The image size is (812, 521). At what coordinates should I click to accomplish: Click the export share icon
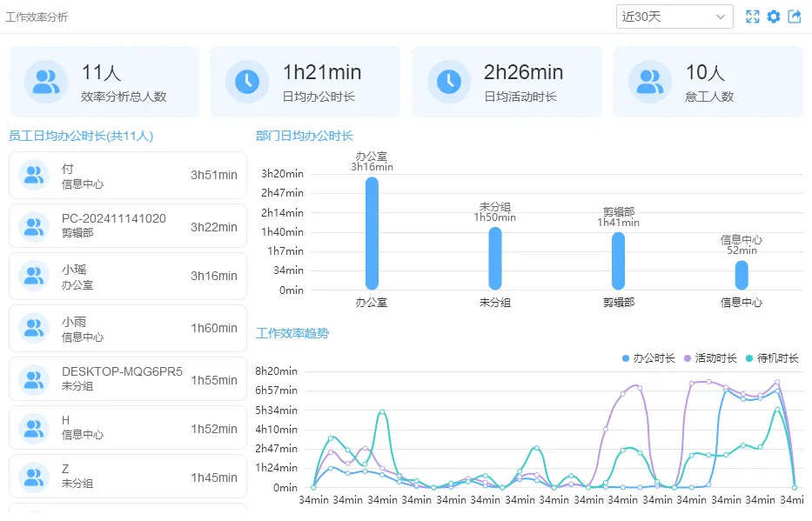pyautogui.click(x=795, y=17)
